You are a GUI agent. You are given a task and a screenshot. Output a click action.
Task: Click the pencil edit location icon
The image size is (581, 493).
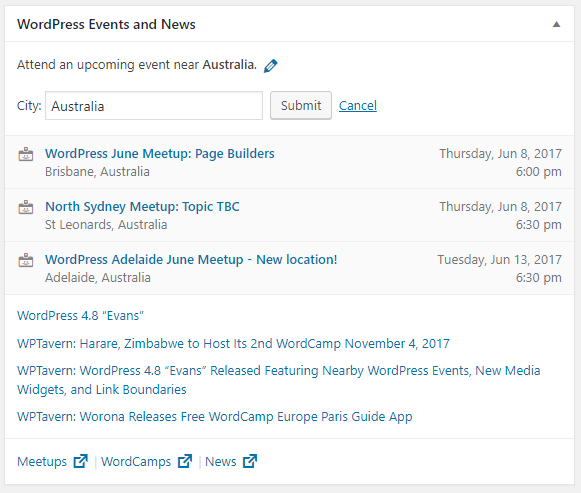pyautogui.click(x=270, y=66)
